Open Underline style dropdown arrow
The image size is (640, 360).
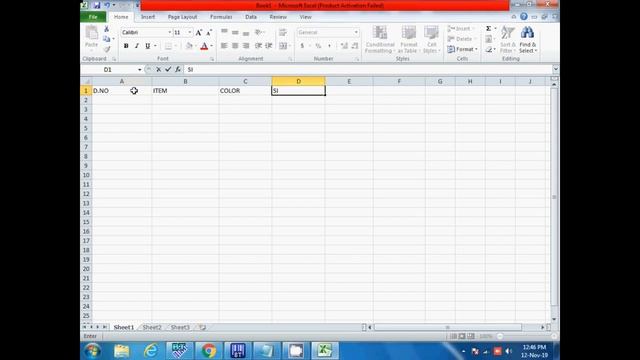click(x=155, y=46)
